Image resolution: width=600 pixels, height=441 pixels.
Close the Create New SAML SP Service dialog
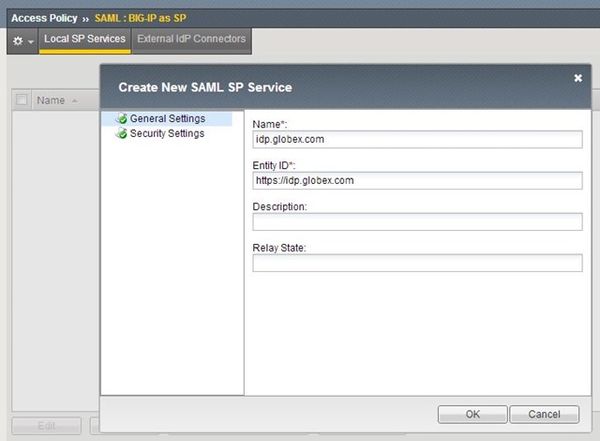pos(577,78)
